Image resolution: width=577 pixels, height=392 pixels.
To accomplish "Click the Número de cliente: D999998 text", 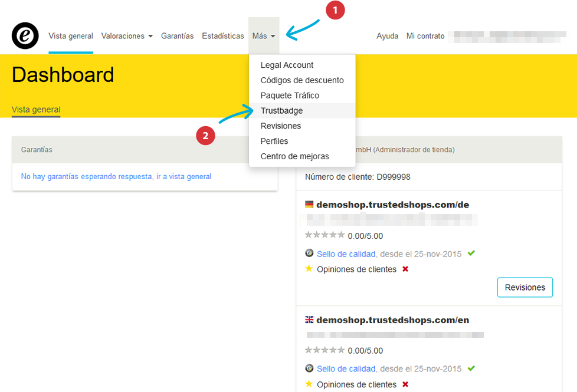I will pyautogui.click(x=358, y=177).
